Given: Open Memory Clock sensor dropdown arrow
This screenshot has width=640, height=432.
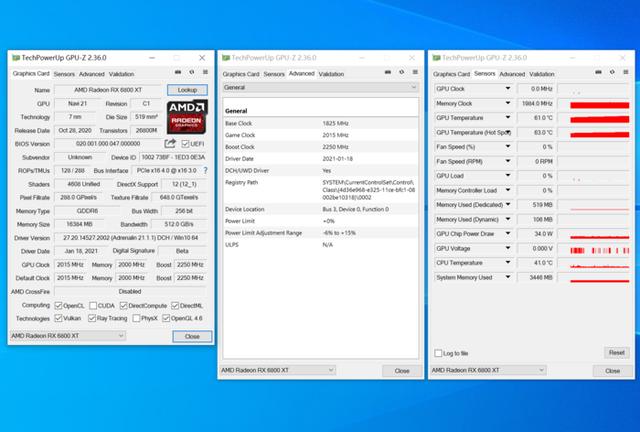Looking at the screenshot, I should (x=508, y=103).
